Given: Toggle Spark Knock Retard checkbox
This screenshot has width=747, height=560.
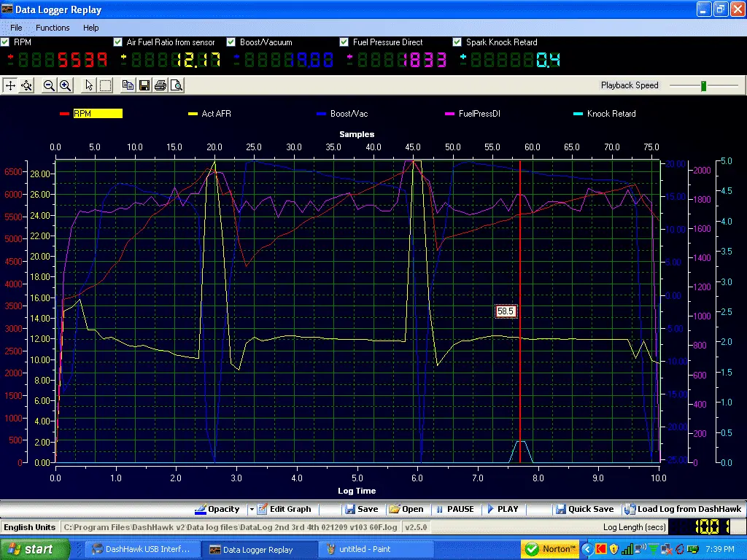Looking at the screenshot, I should [x=457, y=42].
